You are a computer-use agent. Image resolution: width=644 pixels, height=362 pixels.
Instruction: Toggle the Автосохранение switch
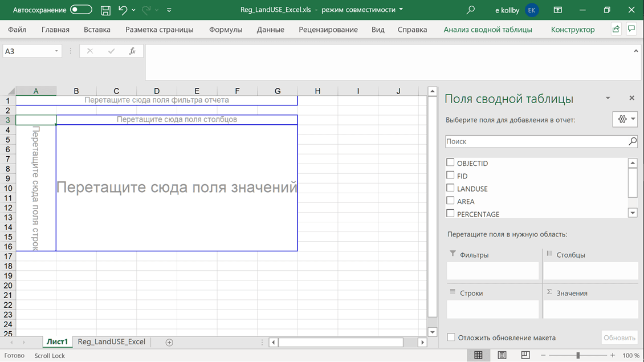[81, 10]
